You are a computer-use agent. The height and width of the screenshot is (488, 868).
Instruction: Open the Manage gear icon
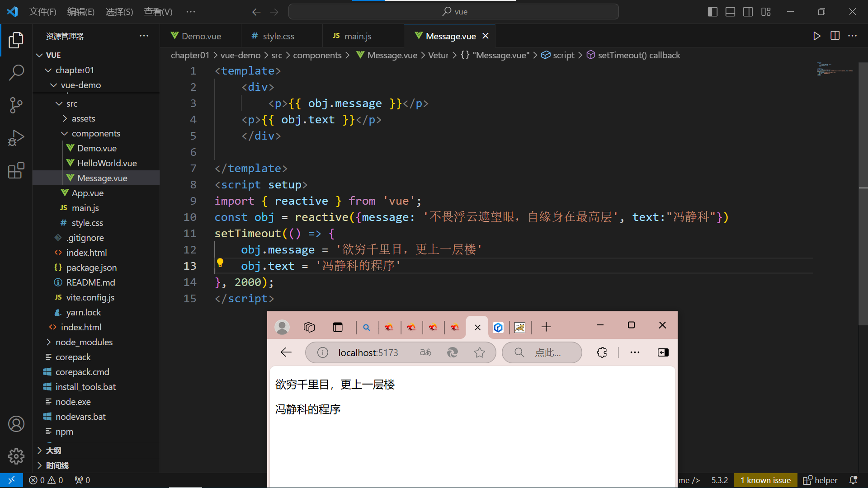coord(16,456)
